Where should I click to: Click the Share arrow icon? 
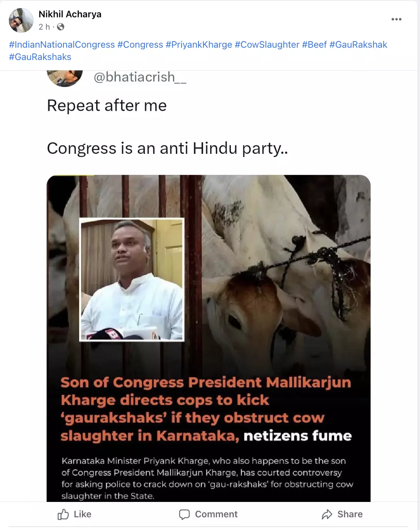[x=327, y=514]
